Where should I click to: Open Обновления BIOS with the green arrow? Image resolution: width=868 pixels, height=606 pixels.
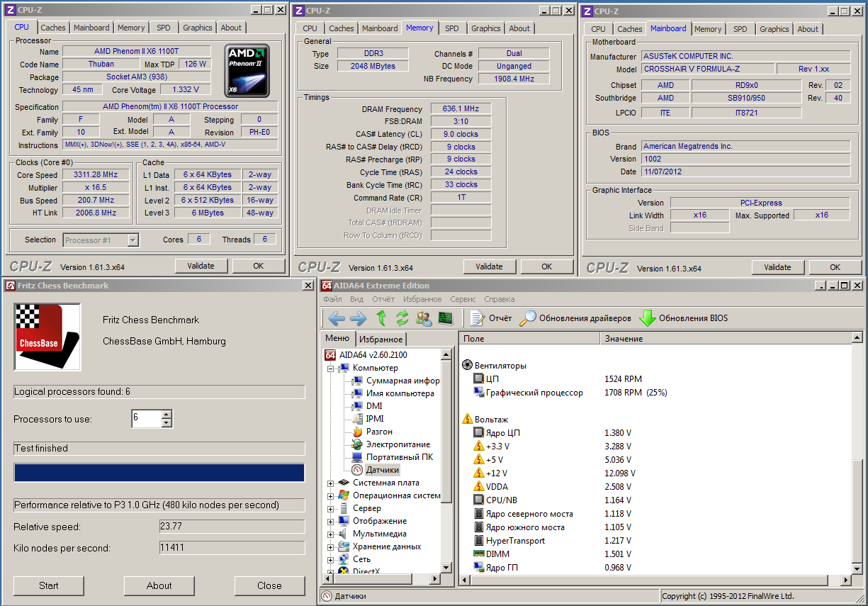tap(683, 318)
